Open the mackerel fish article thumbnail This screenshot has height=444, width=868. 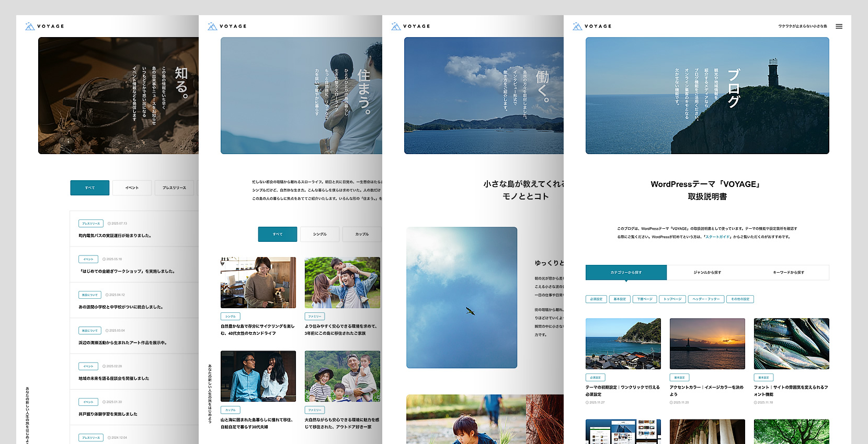[x=791, y=344]
